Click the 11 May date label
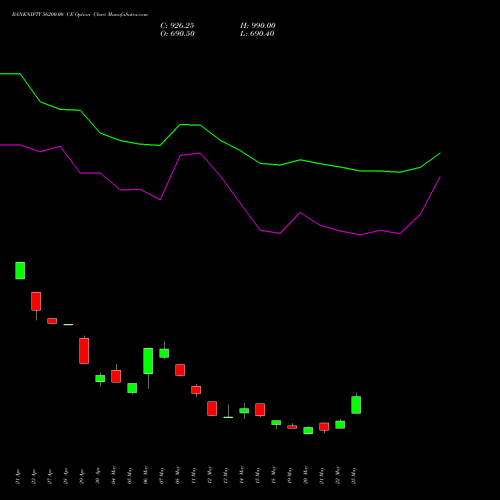Screen dimensions: 500x500 pyautogui.click(x=194, y=475)
